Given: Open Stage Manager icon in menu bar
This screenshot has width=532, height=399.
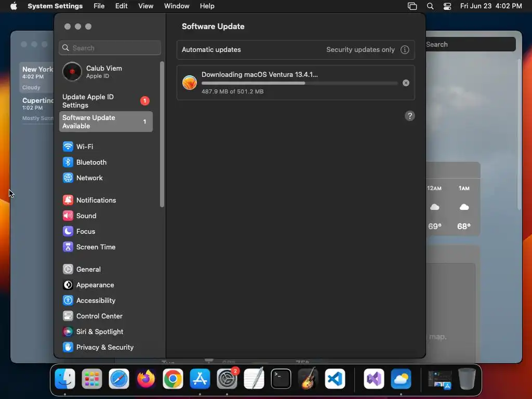Looking at the screenshot, I should tap(412, 6).
